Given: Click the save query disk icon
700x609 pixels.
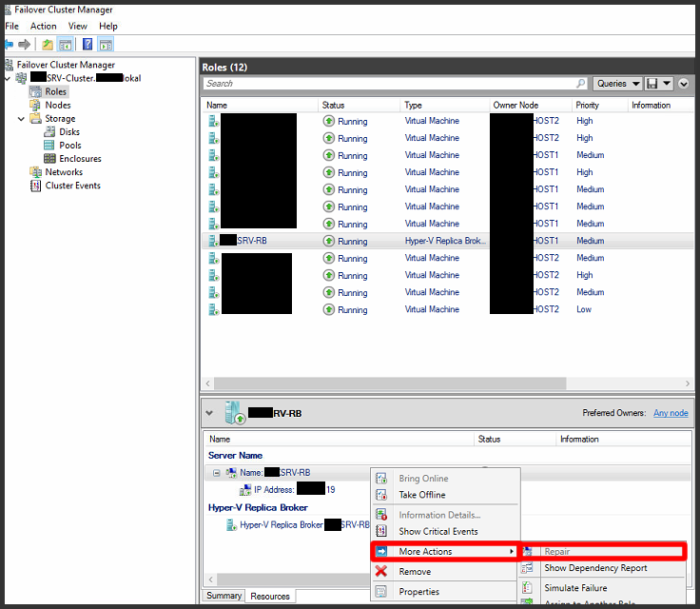Looking at the screenshot, I should 651,84.
